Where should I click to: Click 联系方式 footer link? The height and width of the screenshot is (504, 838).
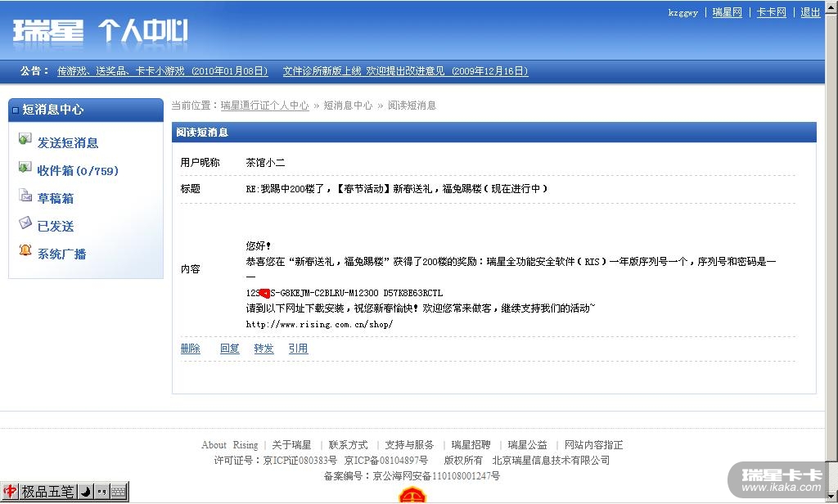348,444
